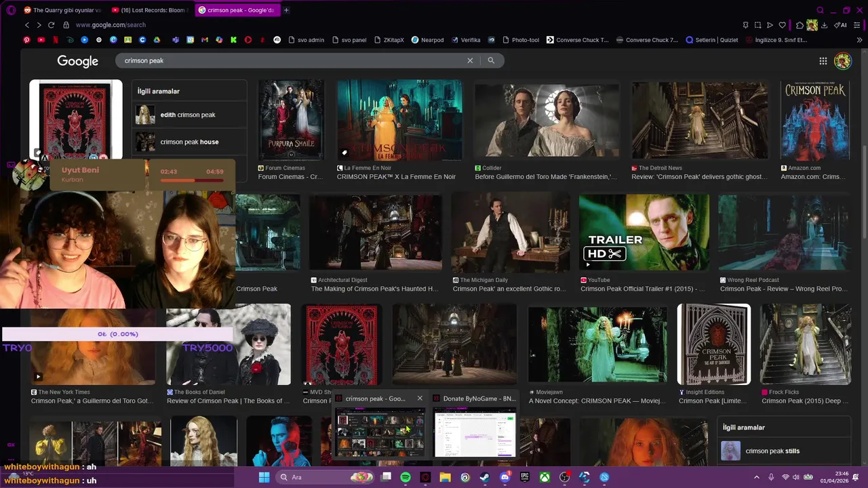The height and width of the screenshot is (488, 868).
Task: Open the Microsoft Teams bookmark icon
Action: click(176, 40)
